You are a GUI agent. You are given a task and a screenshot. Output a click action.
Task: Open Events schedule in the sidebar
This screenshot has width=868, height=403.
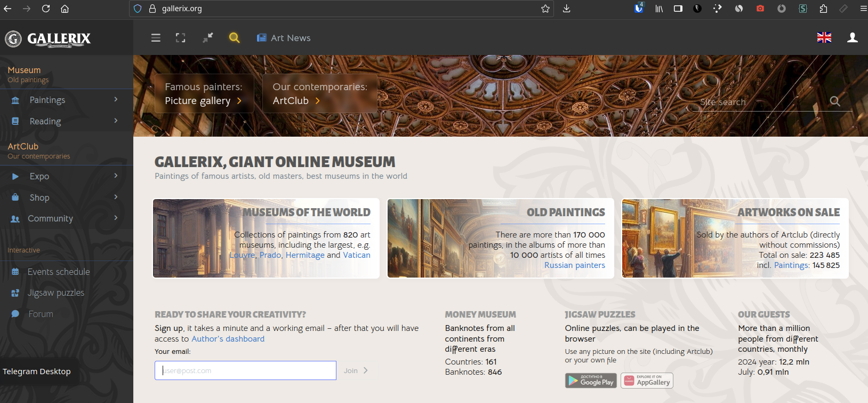tap(58, 272)
